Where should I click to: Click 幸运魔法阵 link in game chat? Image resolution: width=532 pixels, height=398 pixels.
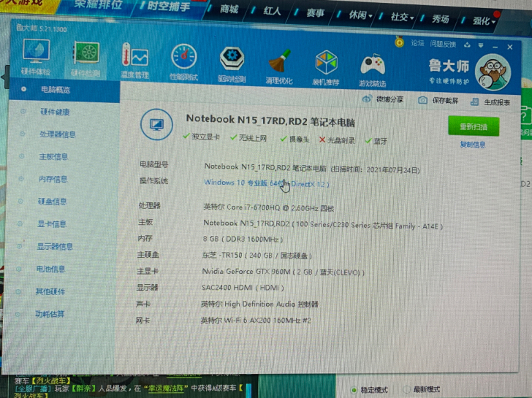[x=166, y=388]
